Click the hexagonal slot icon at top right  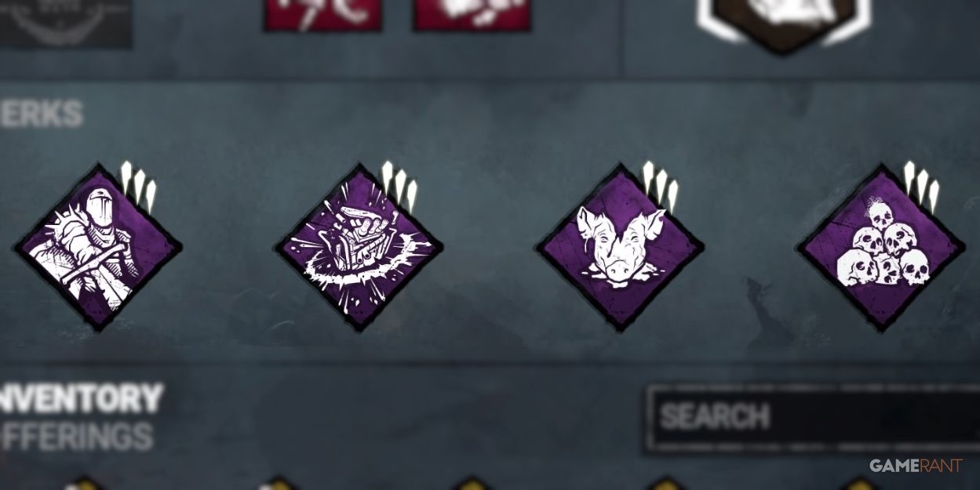coord(785,24)
